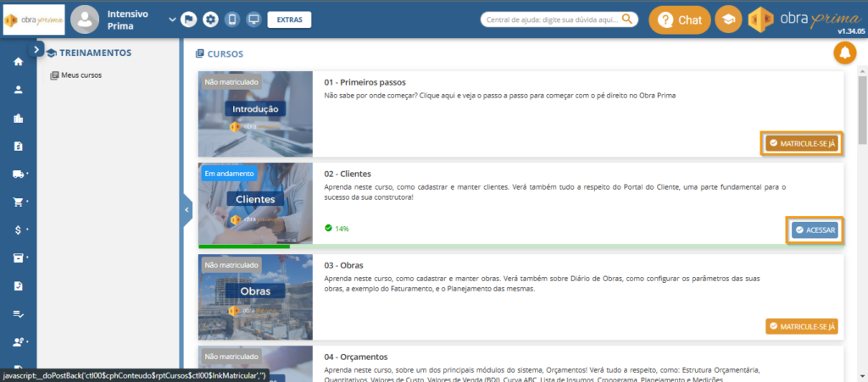
Task: Click the user avatar picture
Action: click(85, 19)
